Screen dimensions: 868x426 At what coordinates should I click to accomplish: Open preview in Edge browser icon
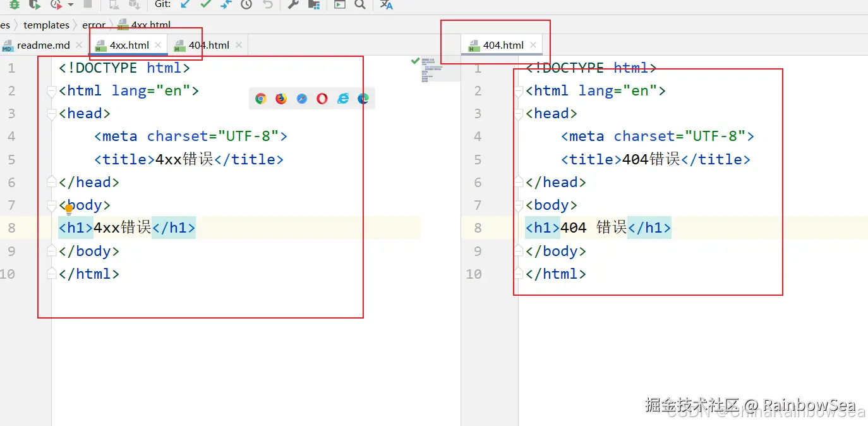(x=363, y=99)
